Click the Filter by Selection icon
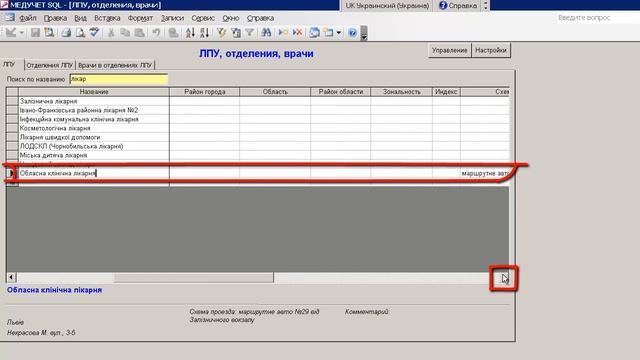The width and height of the screenshot is (640, 360). [221, 33]
